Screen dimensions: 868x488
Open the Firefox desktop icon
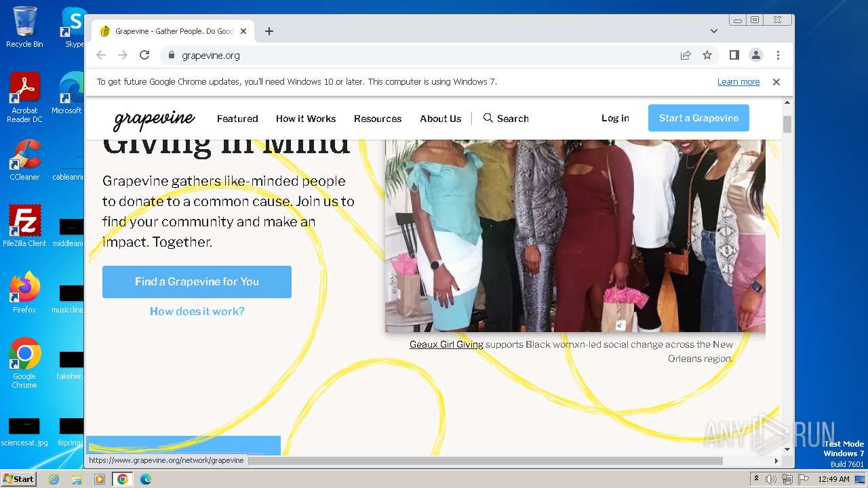pos(24,292)
